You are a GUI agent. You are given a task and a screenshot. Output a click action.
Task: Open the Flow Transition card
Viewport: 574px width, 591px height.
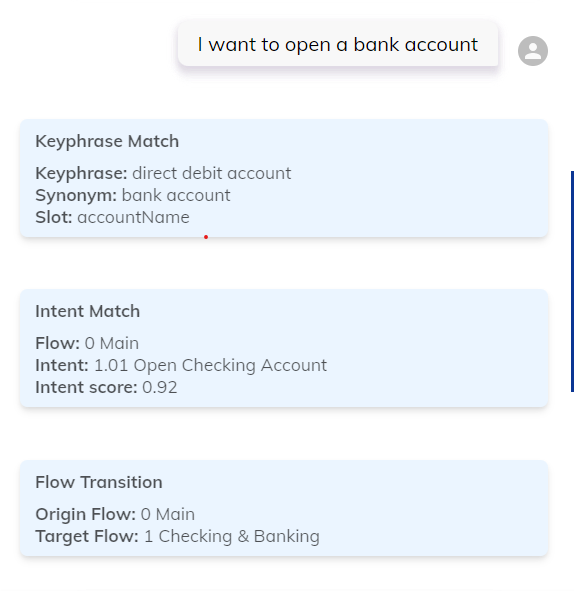click(x=284, y=508)
